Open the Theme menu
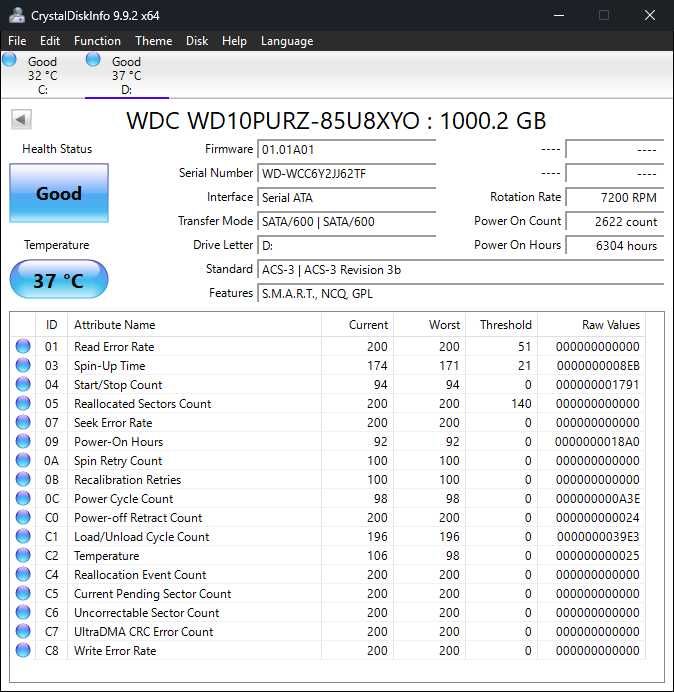 coord(154,41)
